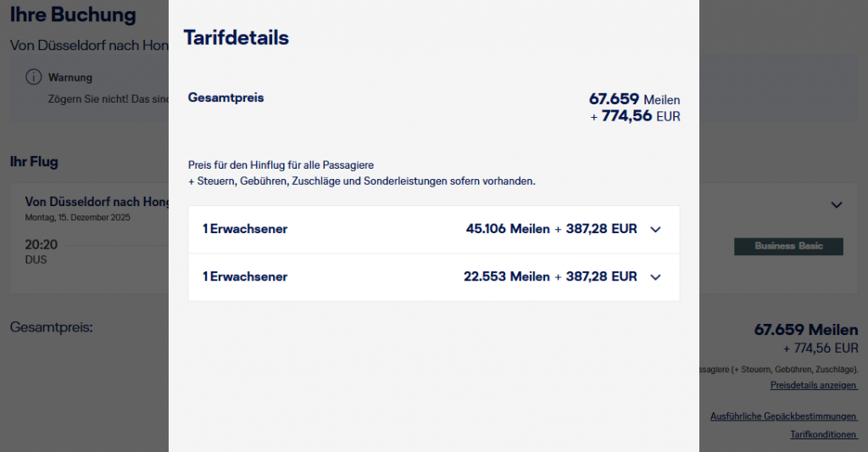Select the first 1 Erwachsener label
The image size is (868, 452).
pos(245,229)
